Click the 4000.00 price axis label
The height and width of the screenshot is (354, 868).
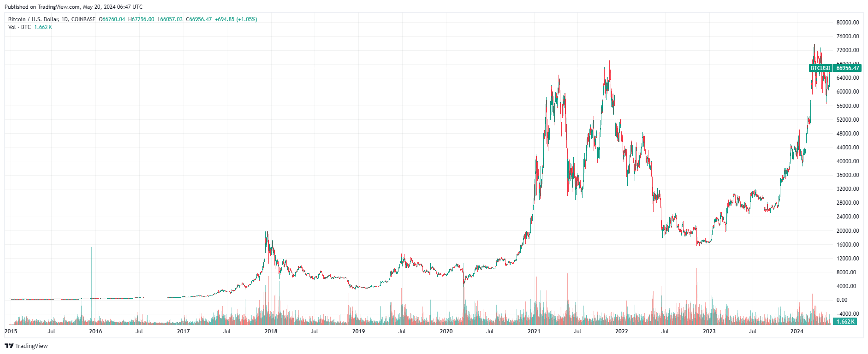[x=846, y=286]
